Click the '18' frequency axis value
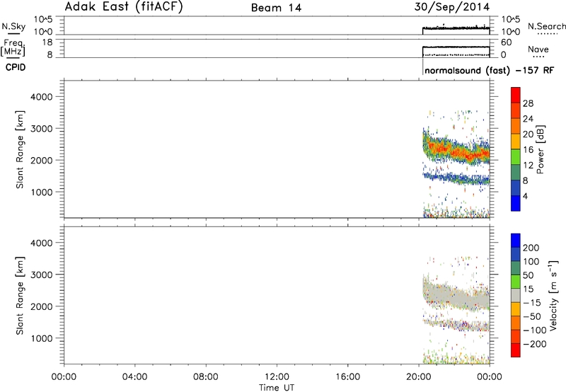 pyautogui.click(x=47, y=42)
